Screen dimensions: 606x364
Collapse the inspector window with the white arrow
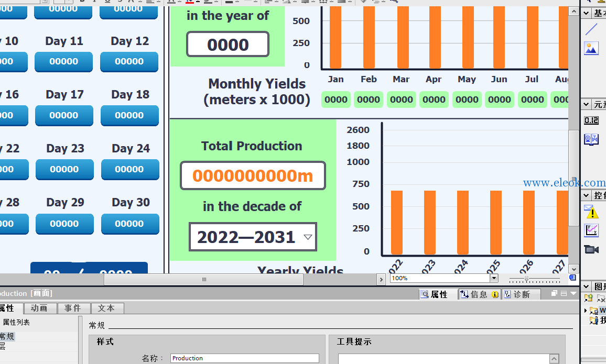coord(573,293)
